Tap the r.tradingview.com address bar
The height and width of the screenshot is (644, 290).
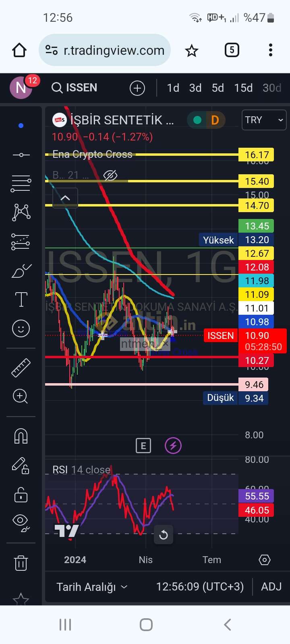pos(105,50)
